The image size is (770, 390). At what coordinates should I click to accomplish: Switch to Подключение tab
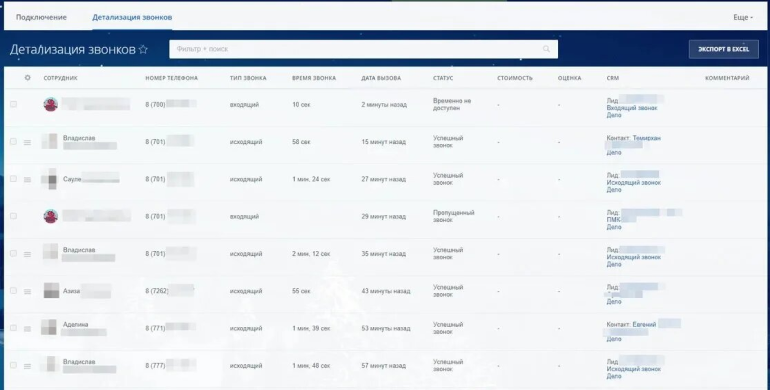click(41, 17)
